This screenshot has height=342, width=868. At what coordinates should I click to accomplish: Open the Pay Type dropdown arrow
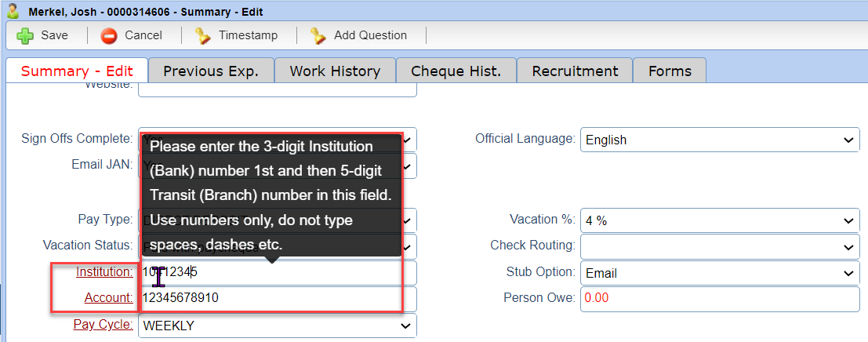(408, 220)
